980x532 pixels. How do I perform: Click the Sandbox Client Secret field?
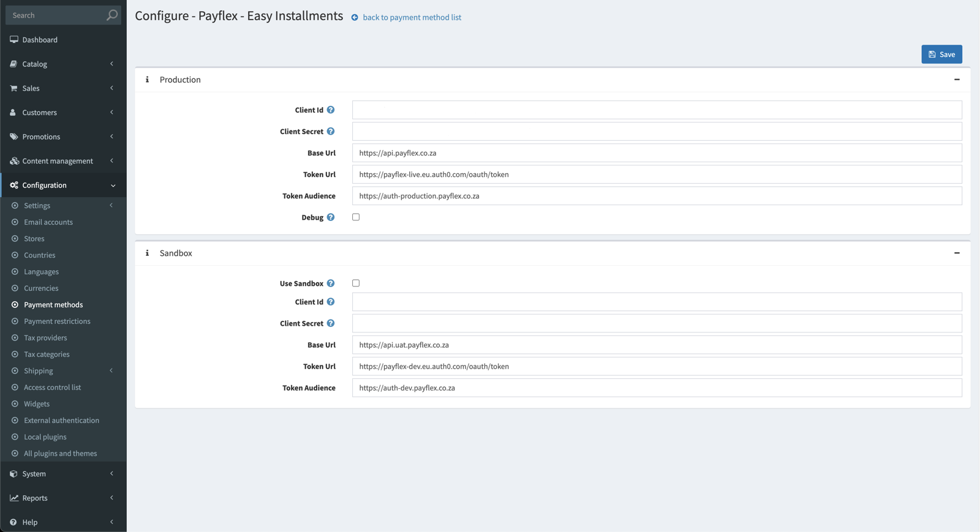tap(657, 323)
